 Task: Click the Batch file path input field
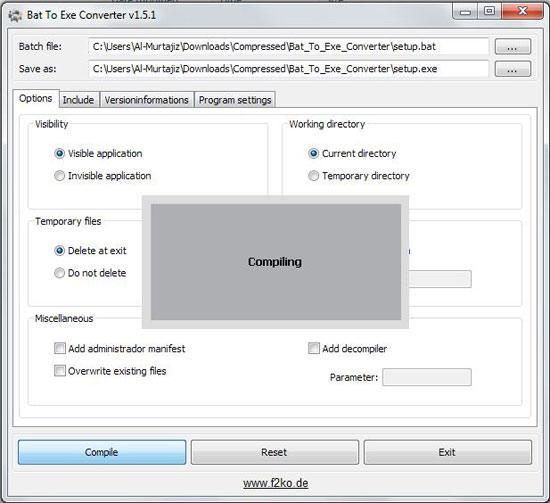pos(288,47)
